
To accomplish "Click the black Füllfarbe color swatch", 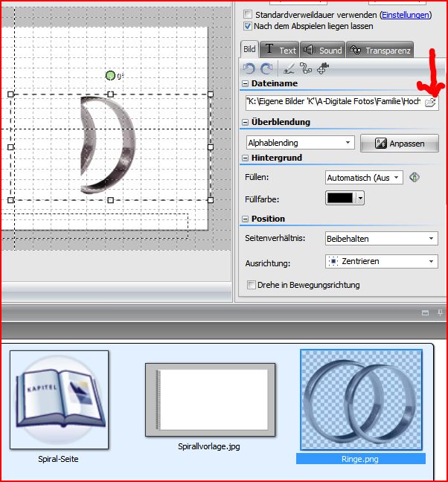I will (x=341, y=198).
